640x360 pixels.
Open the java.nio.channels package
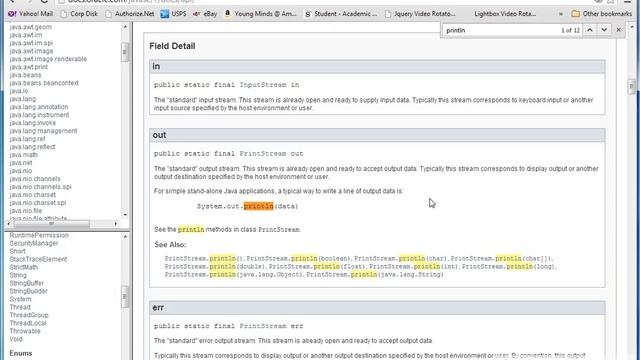(x=35, y=179)
